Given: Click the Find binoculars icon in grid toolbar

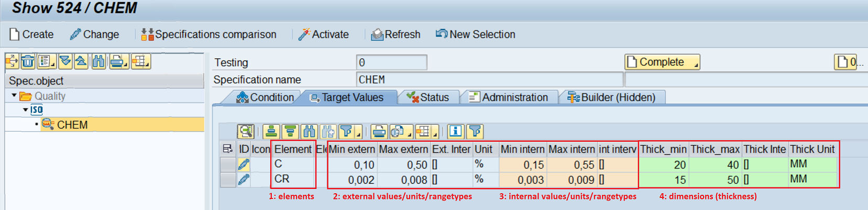Looking at the screenshot, I should (310, 131).
